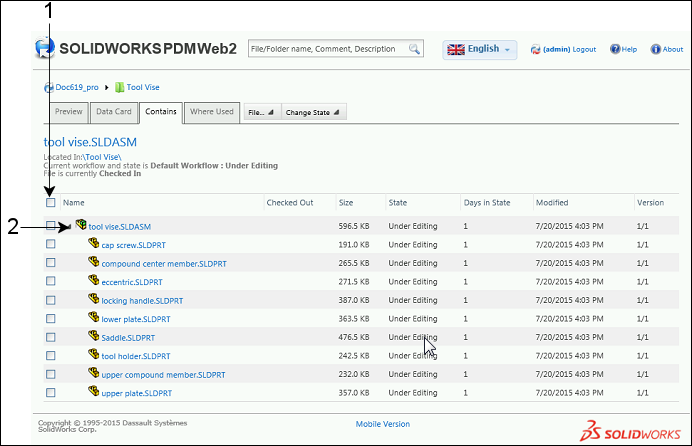Toggle the select-all checkbox in header

pos(51,202)
